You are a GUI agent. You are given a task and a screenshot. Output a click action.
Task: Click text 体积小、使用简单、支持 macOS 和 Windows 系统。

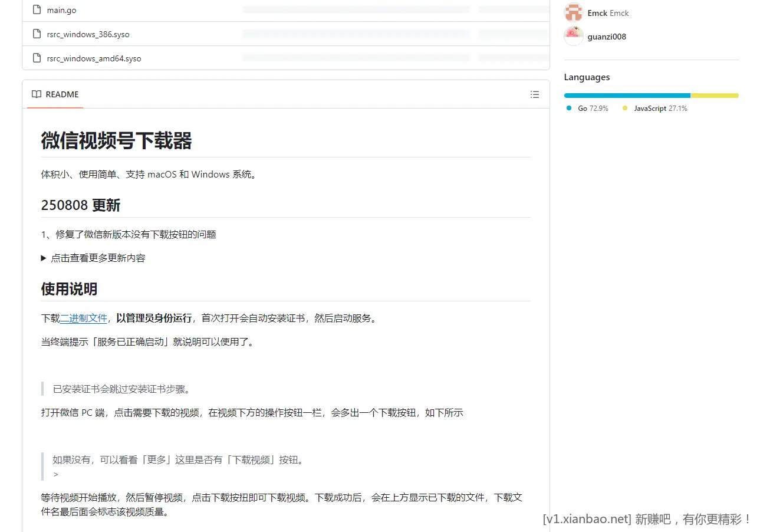click(150, 174)
